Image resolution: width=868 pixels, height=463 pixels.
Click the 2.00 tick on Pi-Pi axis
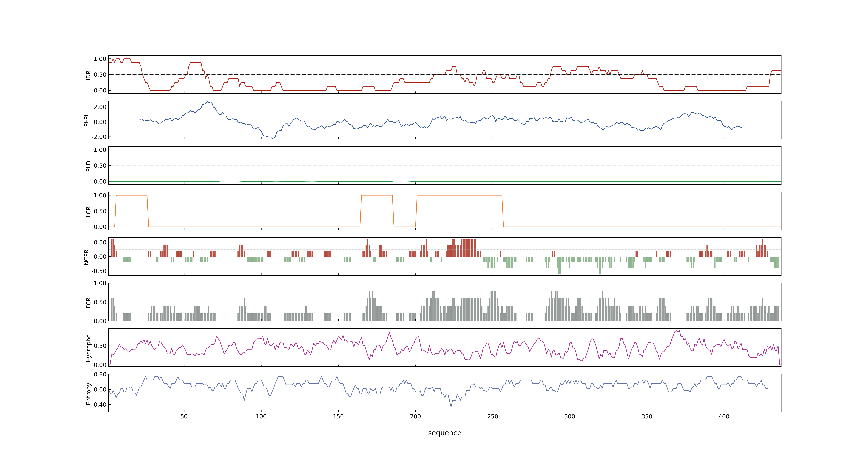(x=100, y=107)
